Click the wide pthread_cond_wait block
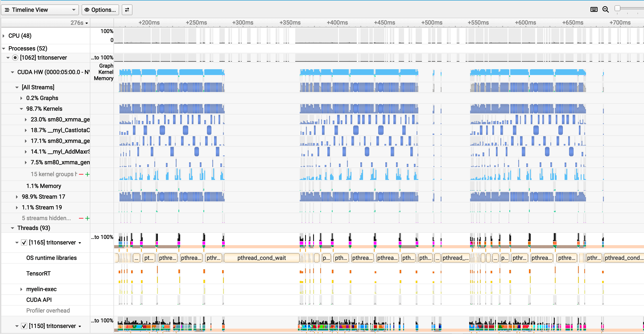Image resolution: width=644 pixels, height=334 pixels. pos(262,258)
